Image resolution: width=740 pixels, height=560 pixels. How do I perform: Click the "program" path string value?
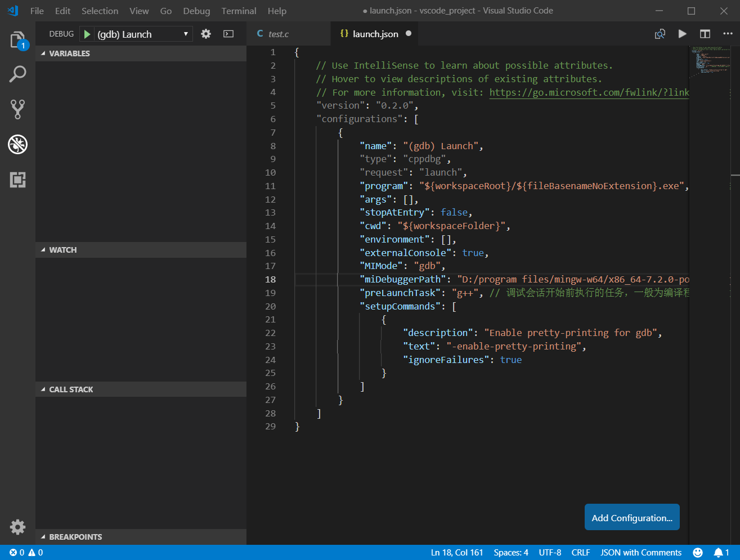551,186
